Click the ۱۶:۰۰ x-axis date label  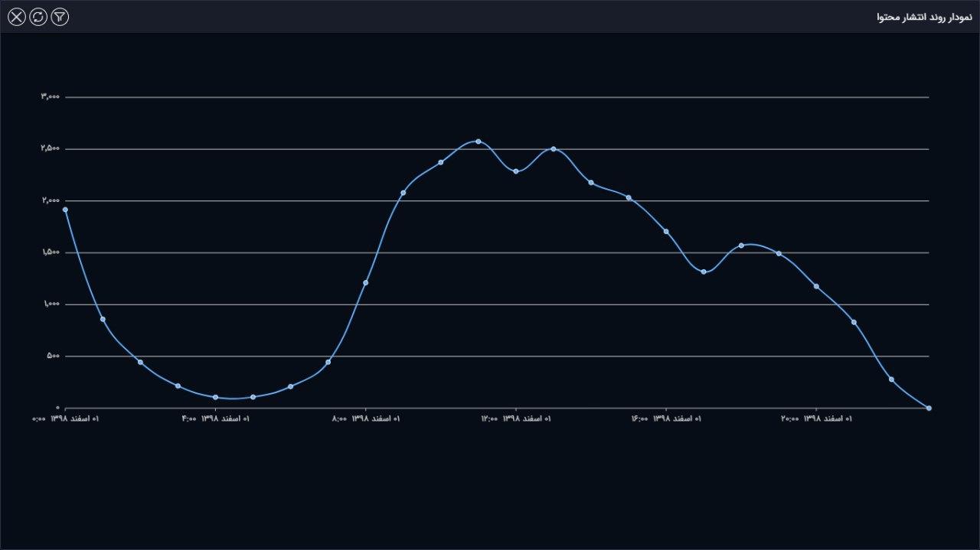[x=666, y=418]
